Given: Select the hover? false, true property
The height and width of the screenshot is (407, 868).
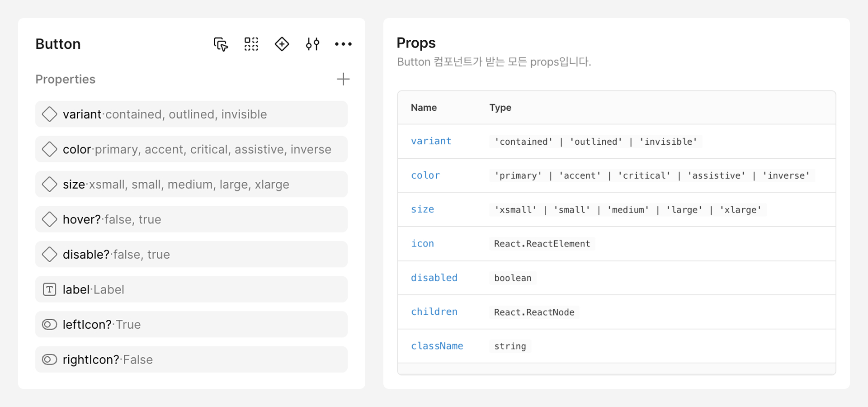Looking at the screenshot, I should point(192,219).
